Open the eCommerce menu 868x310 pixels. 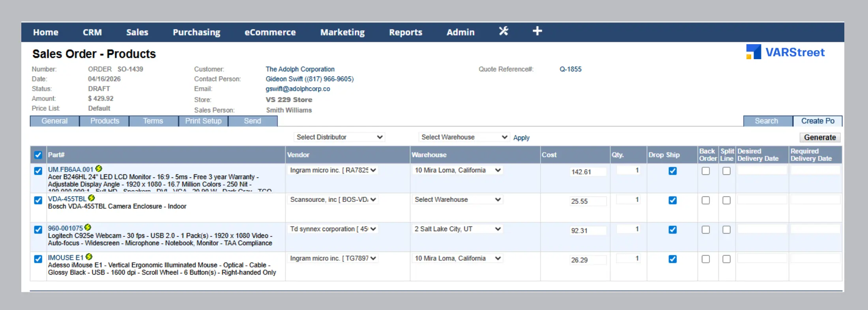click(270, 32)
